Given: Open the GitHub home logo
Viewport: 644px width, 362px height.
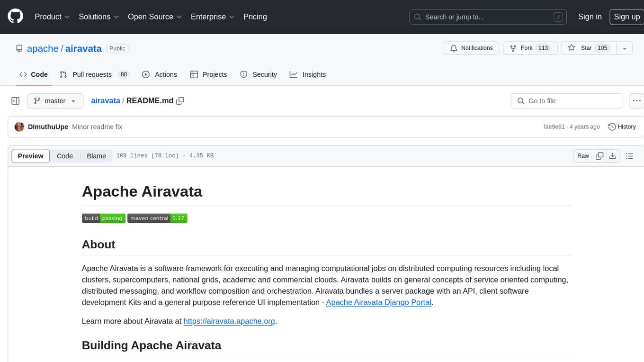Looking at the screenshot, I should (x=15, y=17).
